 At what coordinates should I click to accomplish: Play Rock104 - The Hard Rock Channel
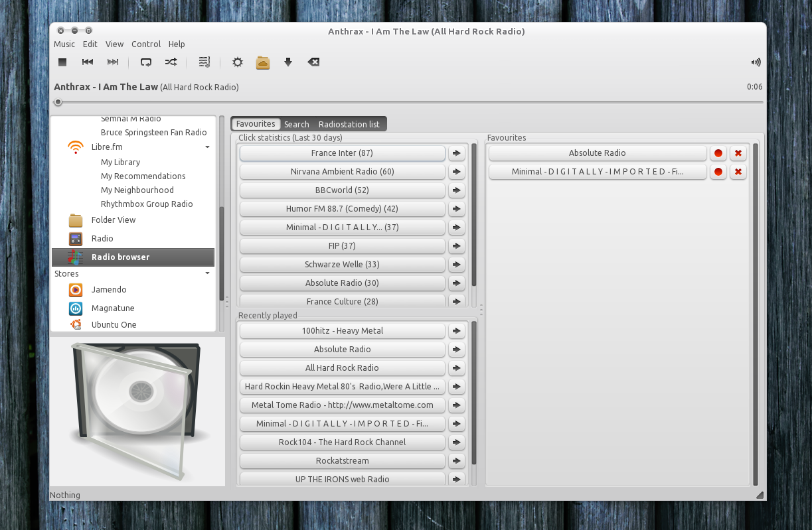(342, 442)
